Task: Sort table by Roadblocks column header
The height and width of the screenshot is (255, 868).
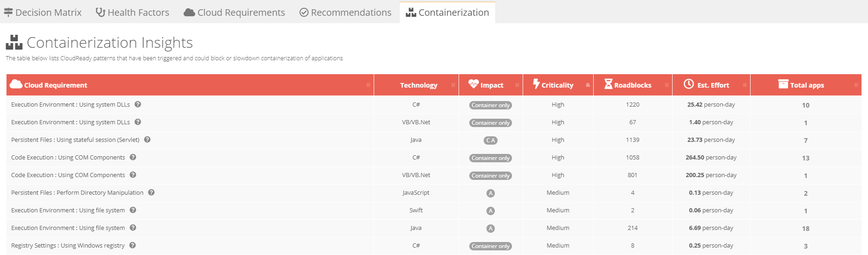Action: coord(632,85)
